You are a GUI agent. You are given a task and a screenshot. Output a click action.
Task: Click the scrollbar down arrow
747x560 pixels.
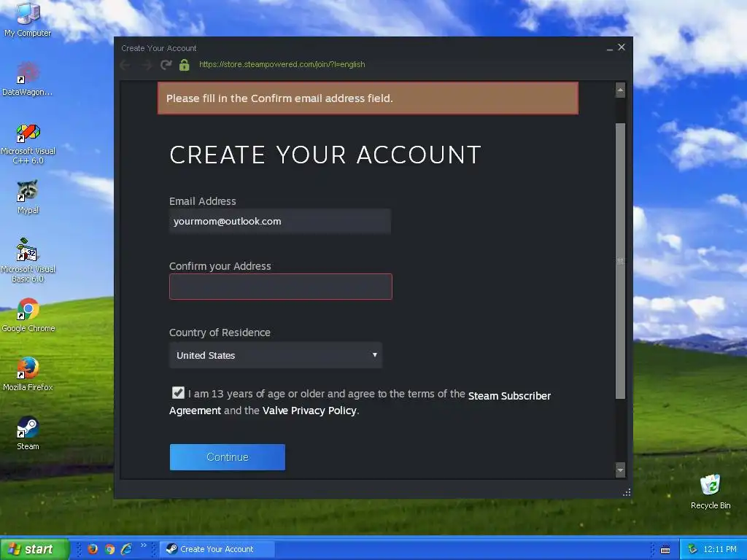[x=620, y=470]
